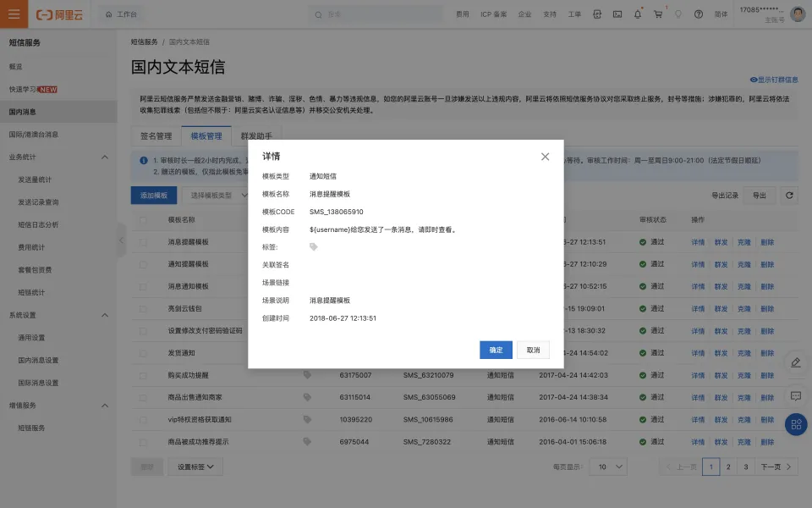Collapse the sidebar using the edge handle

(x=121, y=240)
